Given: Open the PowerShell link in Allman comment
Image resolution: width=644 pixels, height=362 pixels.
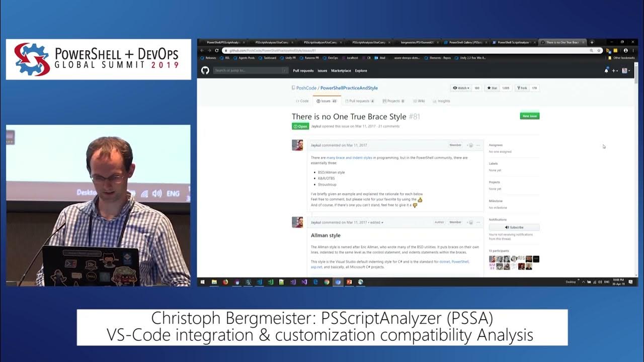Looking at the screenshot, I should tap(460, 262).
